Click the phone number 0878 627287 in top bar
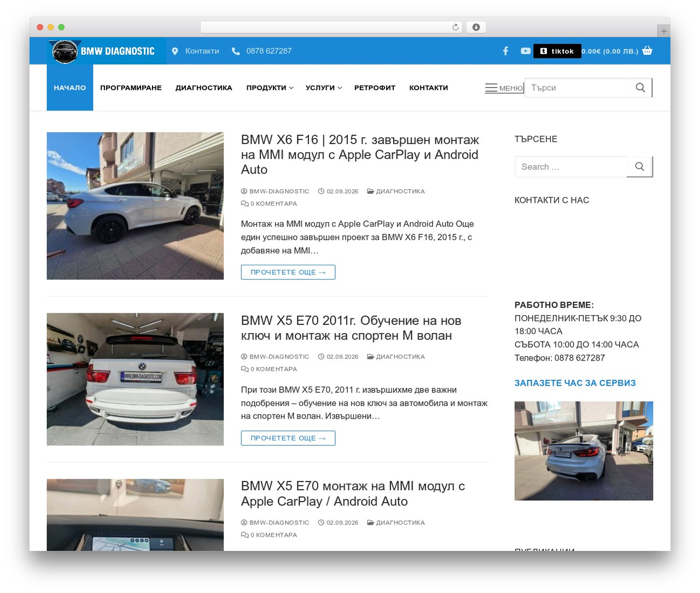 (269, 51)
